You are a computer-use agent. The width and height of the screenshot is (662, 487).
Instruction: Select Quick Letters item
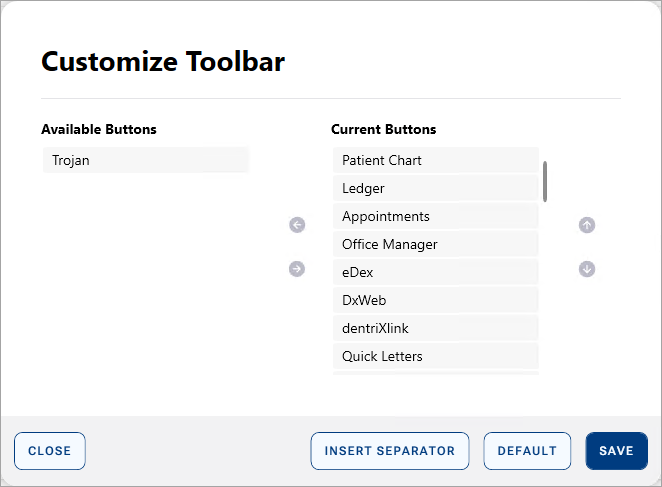click(435, 356)
